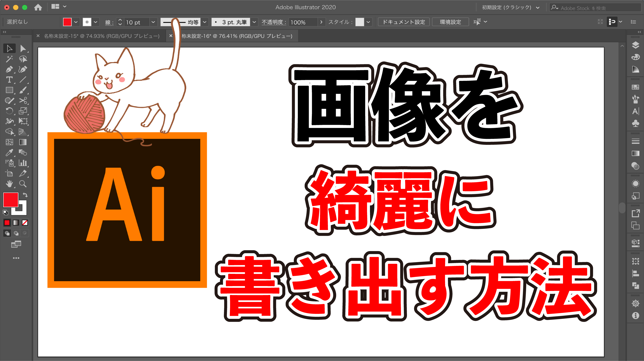Select the Warp tool
Screen dimensions: 644x361
[10, 121]
